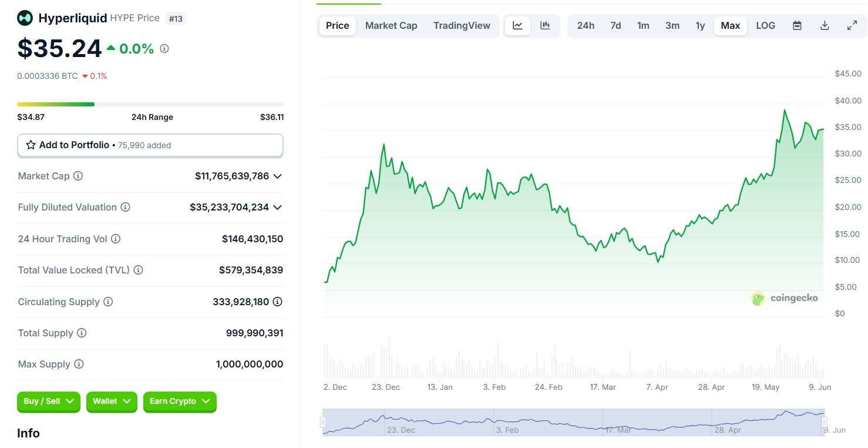The height and width of the screenshot is (448, 868).
Task: Open the Earn Crypto dropdown
Action: point(180,402)
